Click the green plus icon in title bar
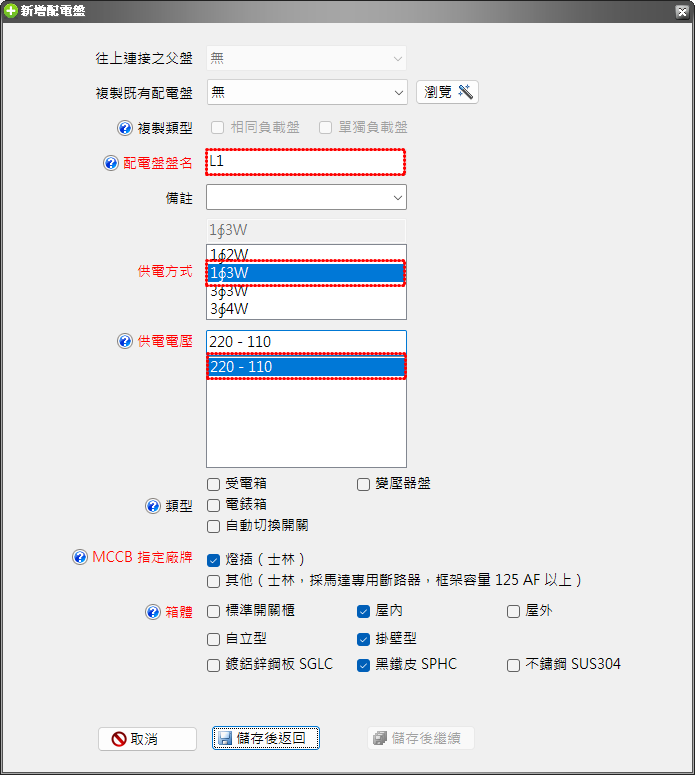Viewport: 695px width, 775px height. [10, 10]
